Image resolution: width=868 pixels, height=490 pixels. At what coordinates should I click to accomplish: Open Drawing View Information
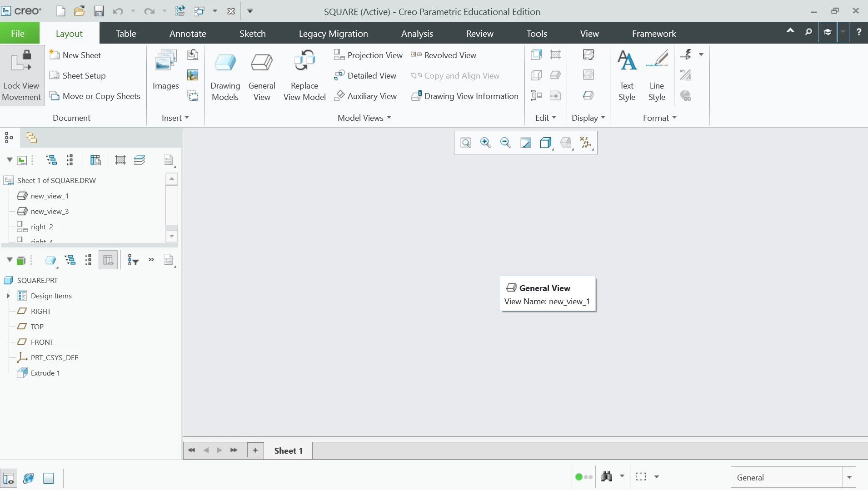point(464,96)
